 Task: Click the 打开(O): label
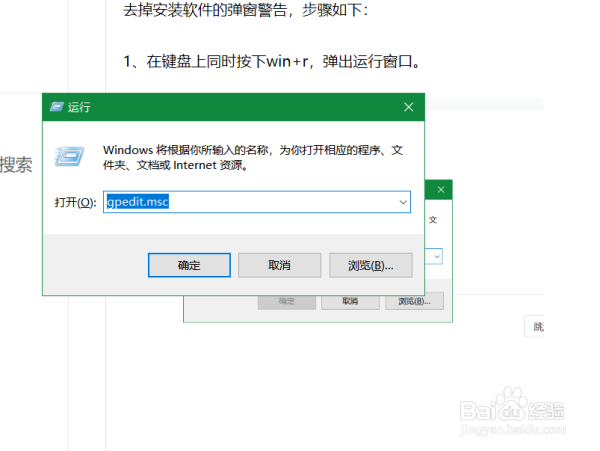[x=75, y=202]
